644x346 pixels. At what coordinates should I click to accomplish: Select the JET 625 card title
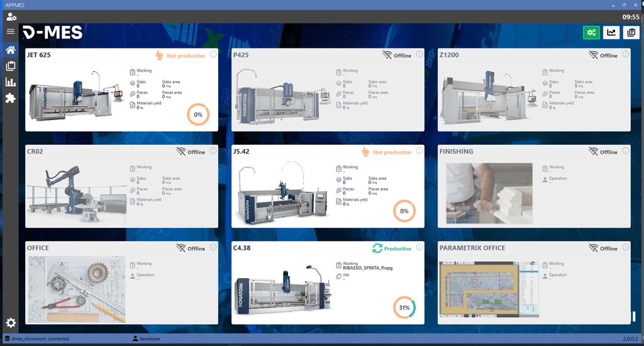(x=39, y=55)
